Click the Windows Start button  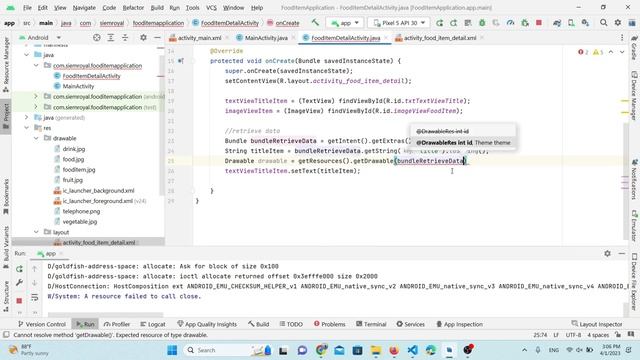(172, 350)
